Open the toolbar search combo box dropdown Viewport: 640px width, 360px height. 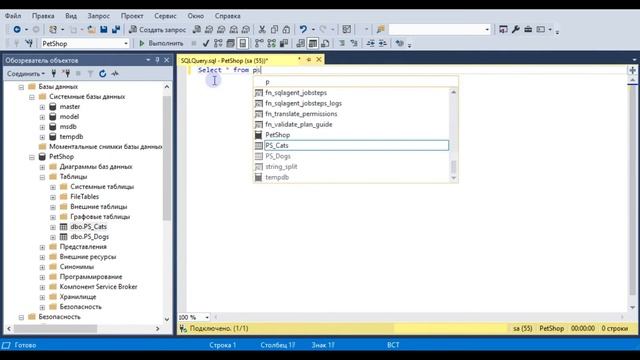coord(487,29)
